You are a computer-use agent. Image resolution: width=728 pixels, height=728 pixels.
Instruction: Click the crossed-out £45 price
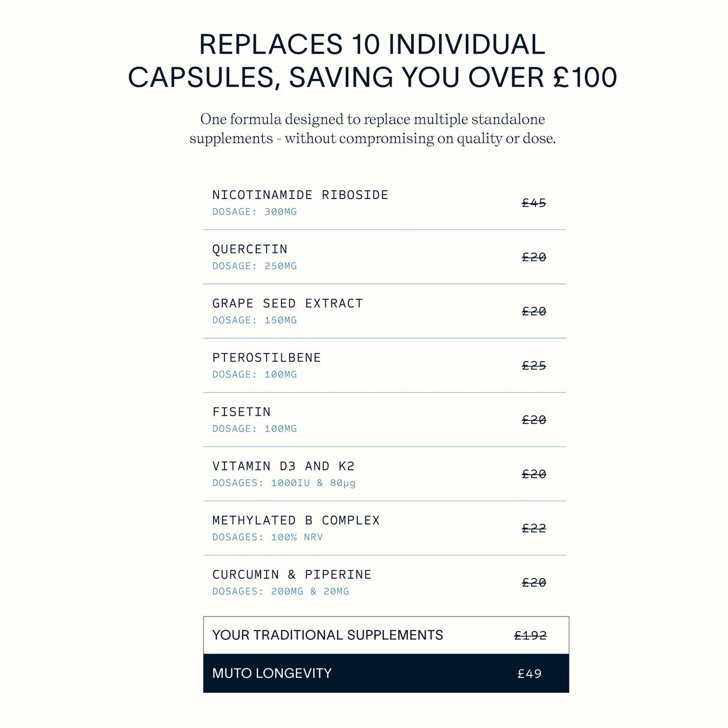coord(534,203)
